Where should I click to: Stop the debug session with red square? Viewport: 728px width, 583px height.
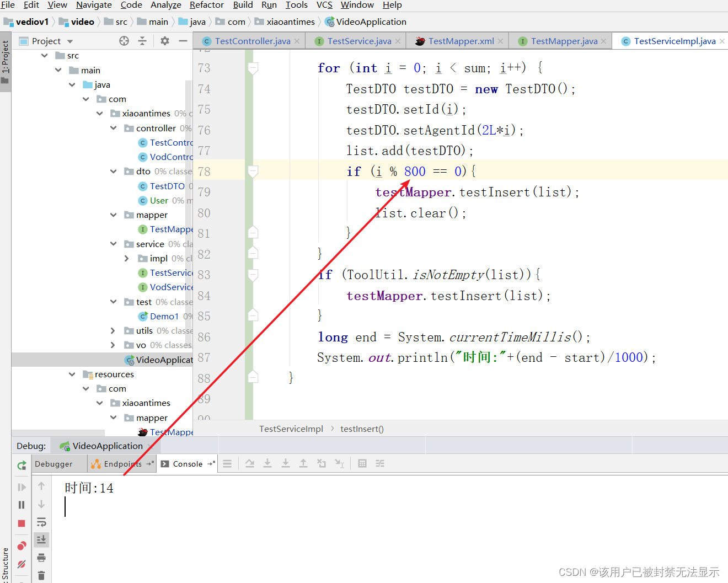[22, 523]
